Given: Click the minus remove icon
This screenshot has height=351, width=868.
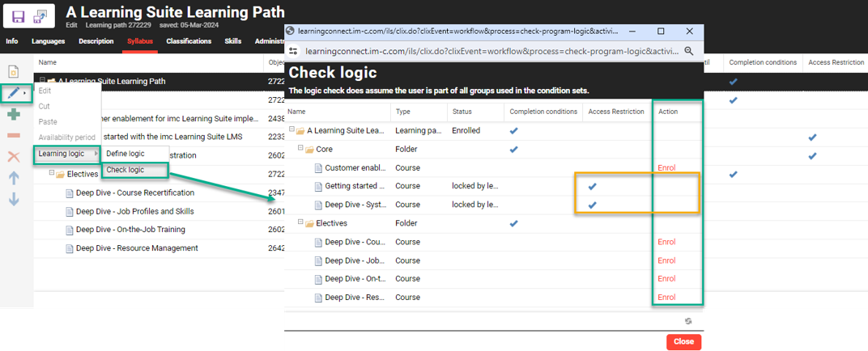Looking at the screenshot, I should 14,135.
